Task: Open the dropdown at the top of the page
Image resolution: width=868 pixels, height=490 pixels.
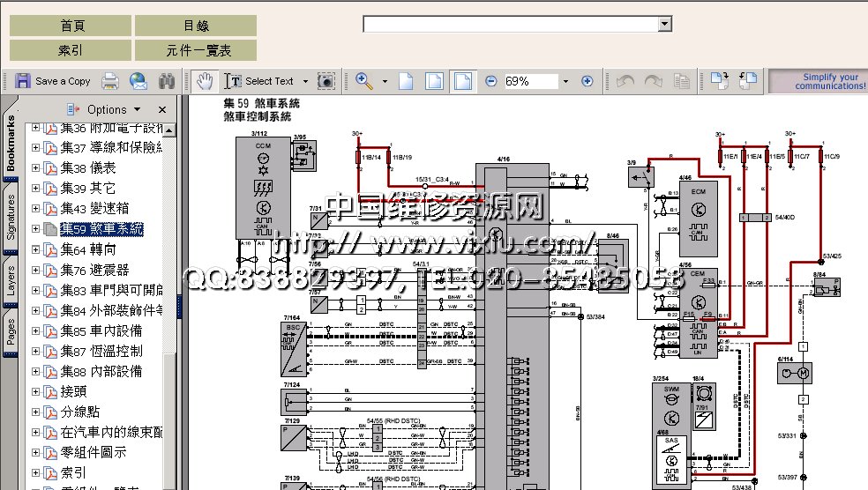Action: [665, 24]
